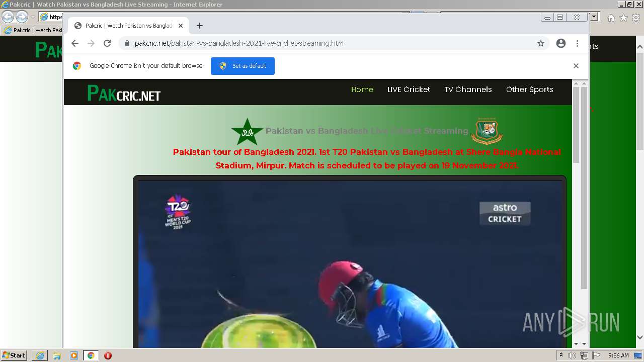The height and width of the screenshot is (362, 644).
Task: Click the red match schedule announcement text
Action: pyautogui.click(x=367, y=158)
